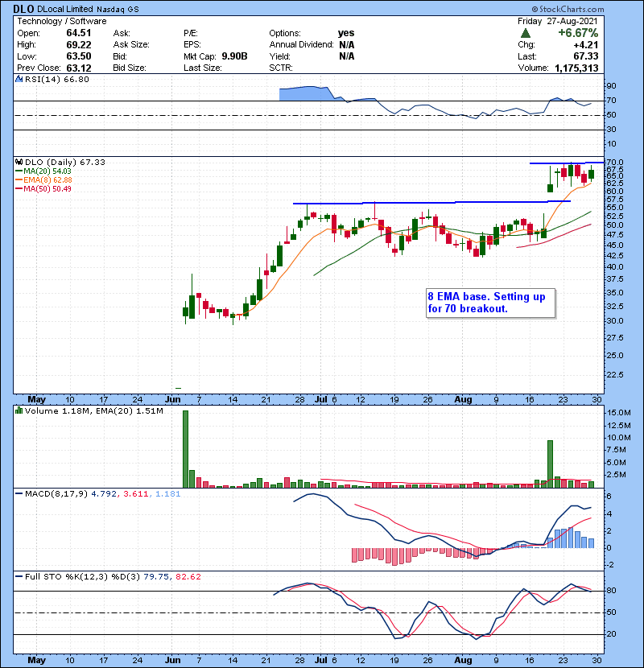This screenshot has width=644, height=668.
Task: Click the tallest green volume bar in June
Action: tap(186, 448)
